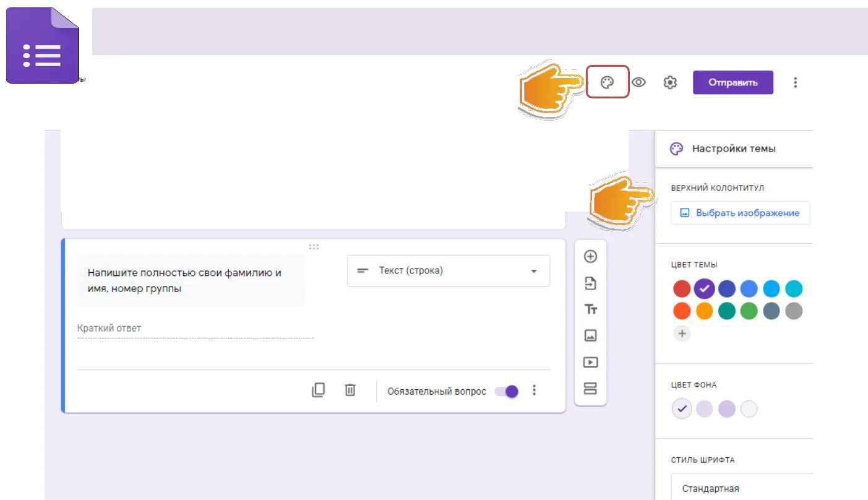Click the Google Forms purple logo
The width and height of the screenshot is (868, 500).
pos(43,46)
